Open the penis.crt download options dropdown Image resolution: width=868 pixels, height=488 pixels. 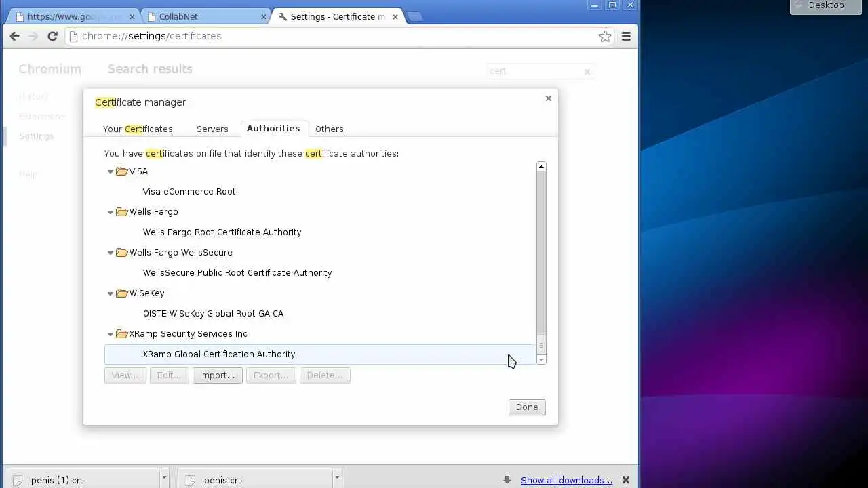[x=336, y=478]
